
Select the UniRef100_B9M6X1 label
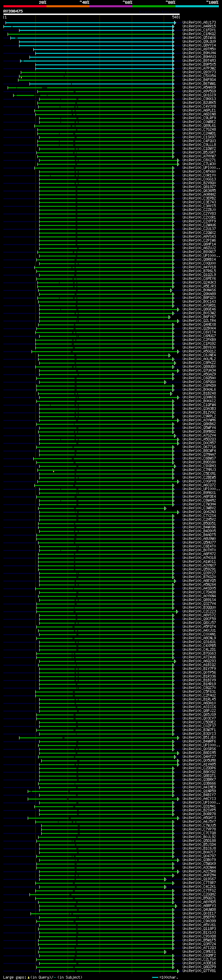199,493
